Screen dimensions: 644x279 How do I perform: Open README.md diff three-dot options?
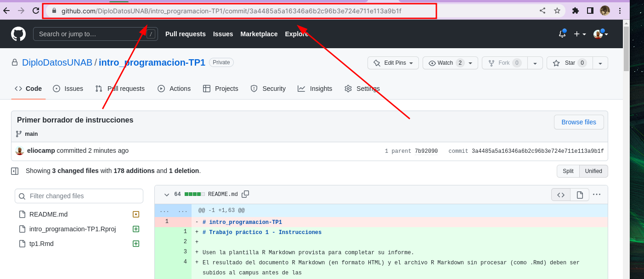pyautogui.click(x=597, y=195)
